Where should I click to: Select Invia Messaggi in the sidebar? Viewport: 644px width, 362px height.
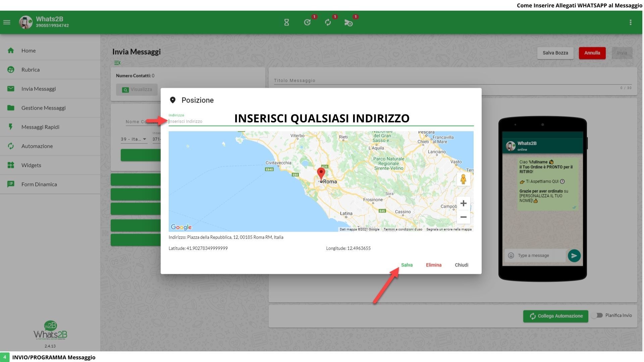click(x=50, y=89)
